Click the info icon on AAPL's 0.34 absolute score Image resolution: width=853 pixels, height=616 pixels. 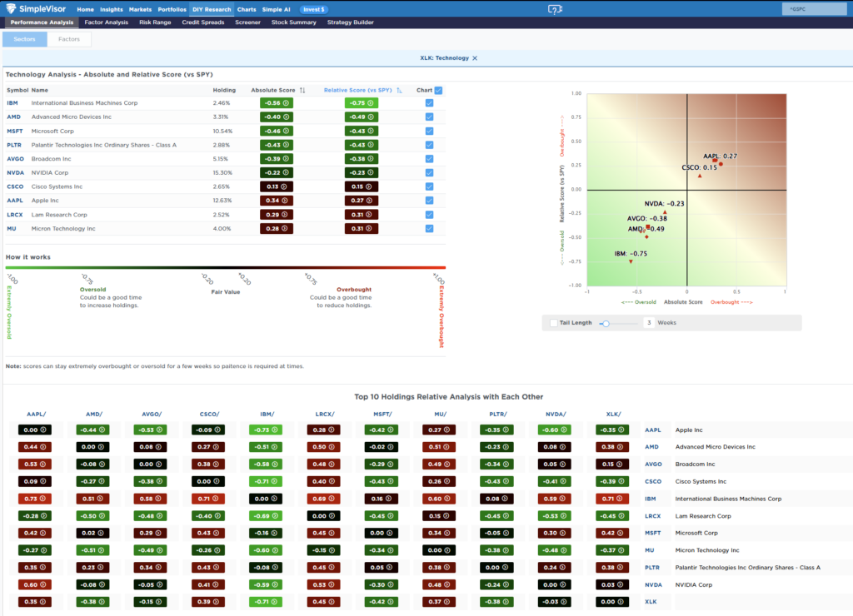coord(284,200)
